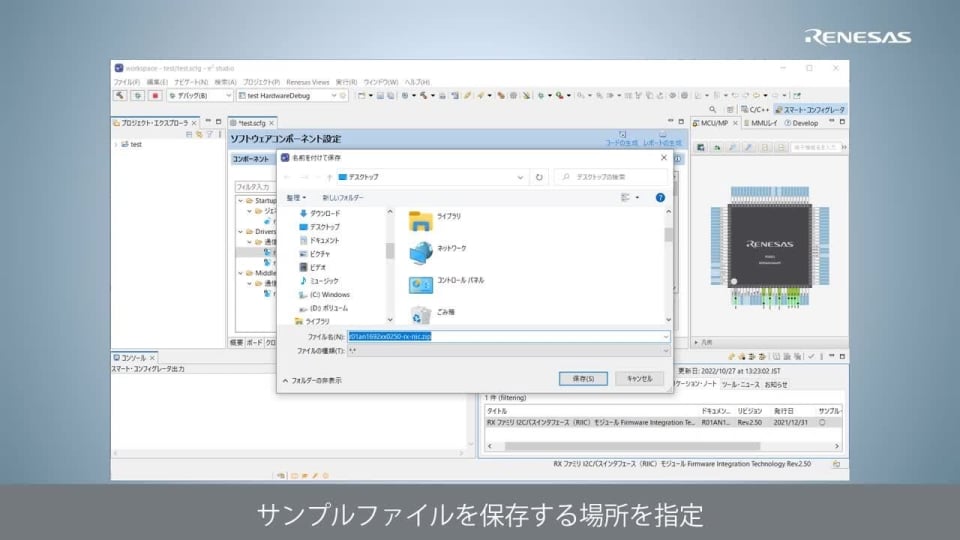This screenshot has width=960, height=540.
Task: Select the コントロール パネル icon
Action: coord(421,283)
